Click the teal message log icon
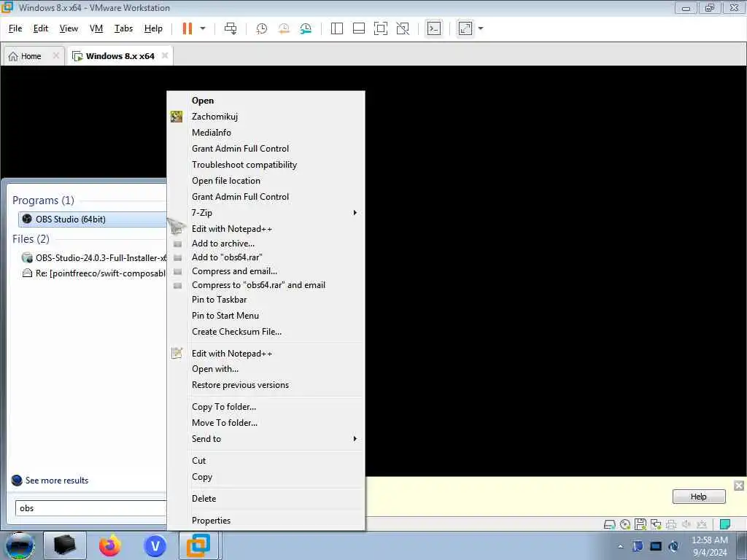This screenshot has height=560, width=747. pos(725,525)
